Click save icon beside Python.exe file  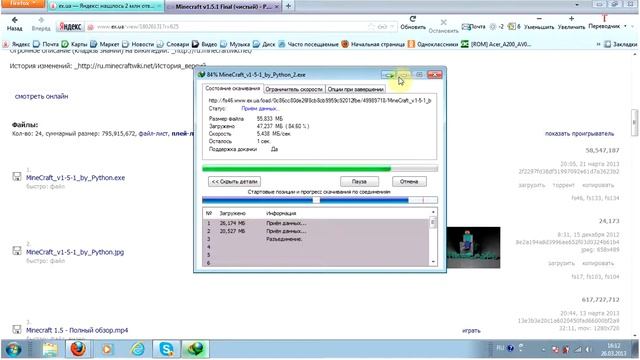[x=17, y=176]
